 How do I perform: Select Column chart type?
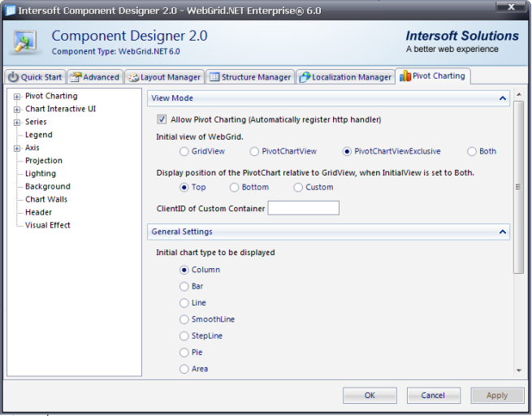pos(184,270)
